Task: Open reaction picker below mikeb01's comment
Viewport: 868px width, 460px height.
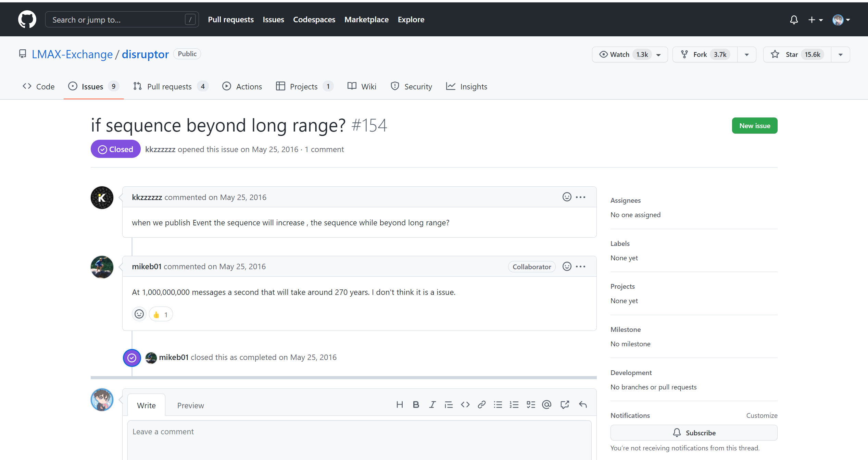Action: 139,314
